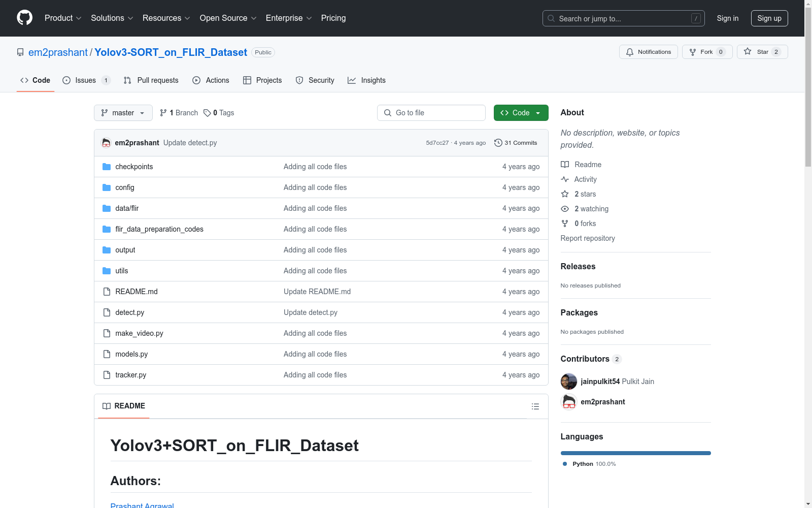
Task: Switch to the Actions tab
Action: tap(211, 80)
